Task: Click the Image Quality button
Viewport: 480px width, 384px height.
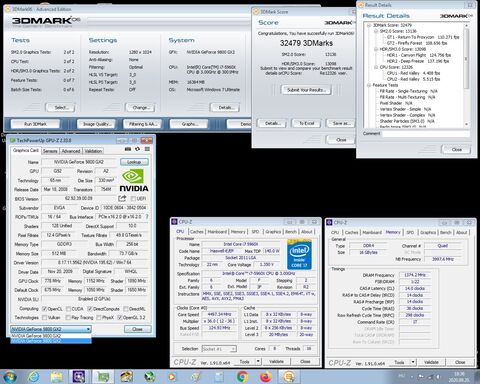Action: click(x=96, y=124)
